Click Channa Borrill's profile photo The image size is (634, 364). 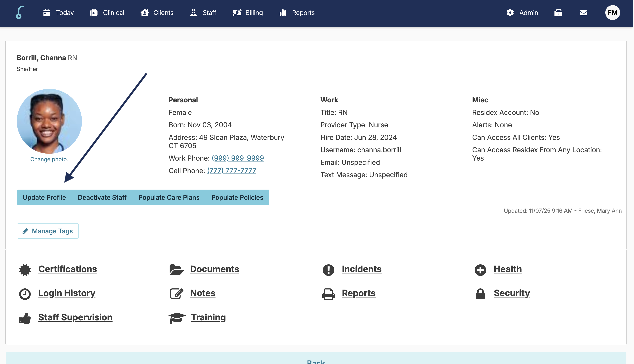(49, 121)
